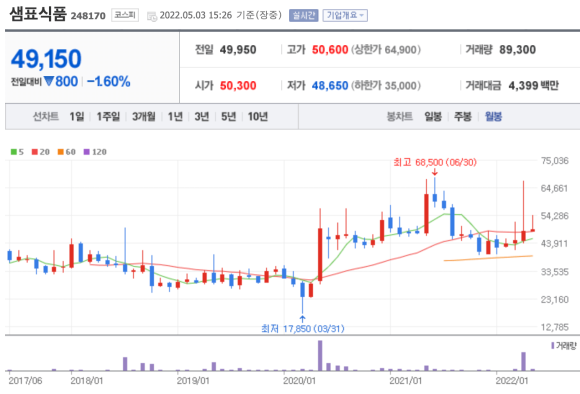Select the 3년 line chart period

[202, 117]
